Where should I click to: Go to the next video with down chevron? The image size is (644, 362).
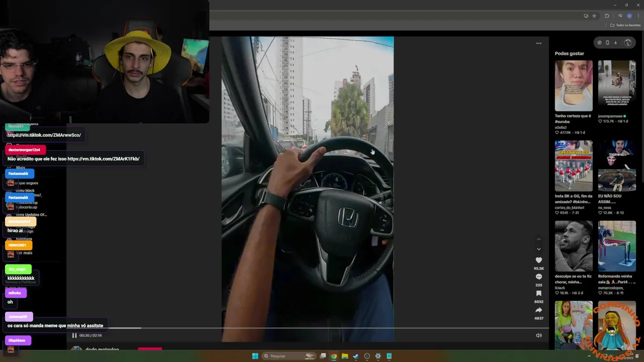click(538, 249)
